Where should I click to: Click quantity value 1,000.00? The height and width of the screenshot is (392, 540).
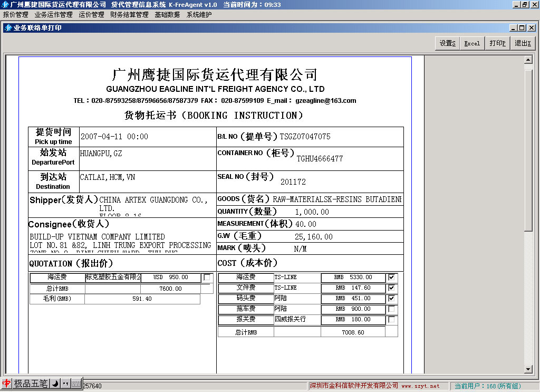(312, 212)
